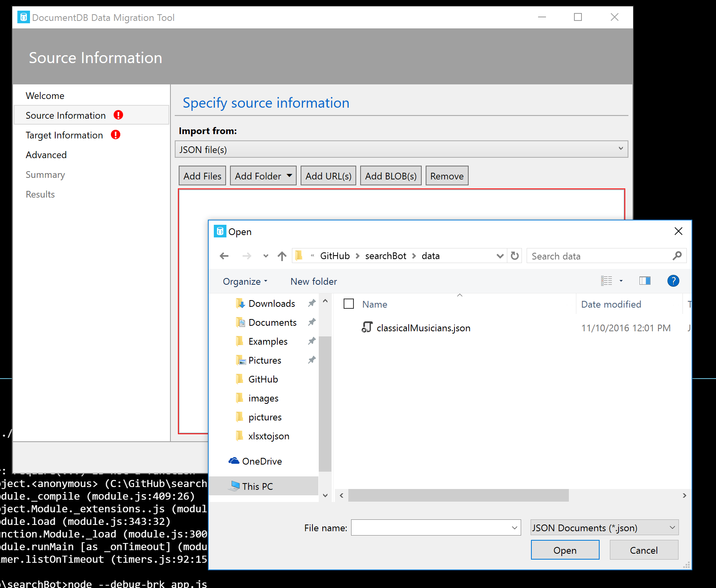Maximize the DocumentDB Data Migration Tool window
Image resolution: width=716 pixels, height=588 pixels.
tap(578, 17)
